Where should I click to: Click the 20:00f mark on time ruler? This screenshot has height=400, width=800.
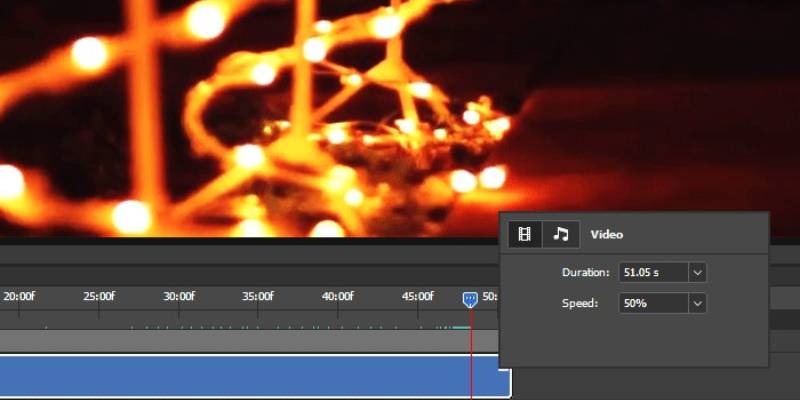[19, 296]
